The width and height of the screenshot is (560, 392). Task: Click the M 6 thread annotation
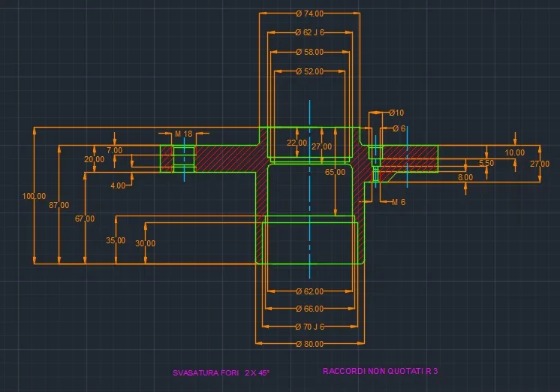(398, 202)
